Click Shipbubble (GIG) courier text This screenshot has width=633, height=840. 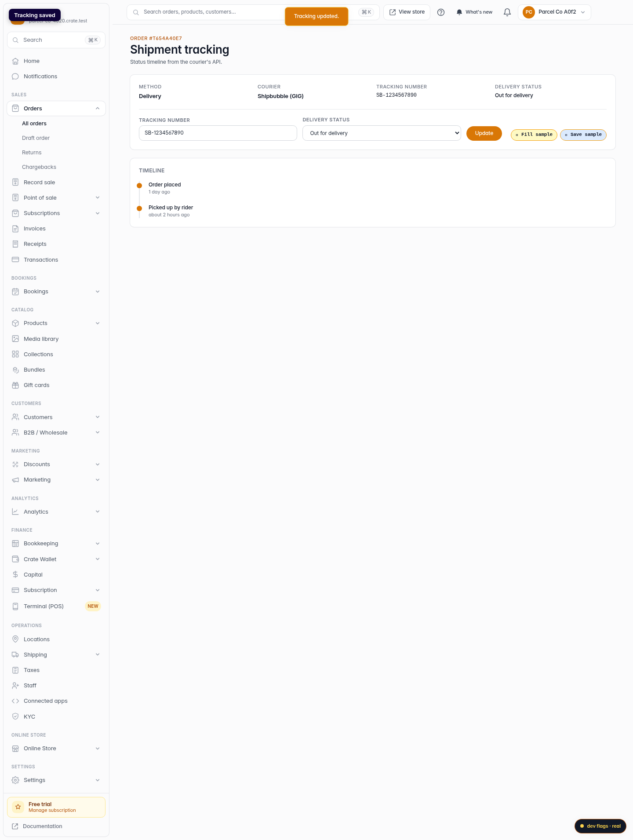tap(280, 96)
